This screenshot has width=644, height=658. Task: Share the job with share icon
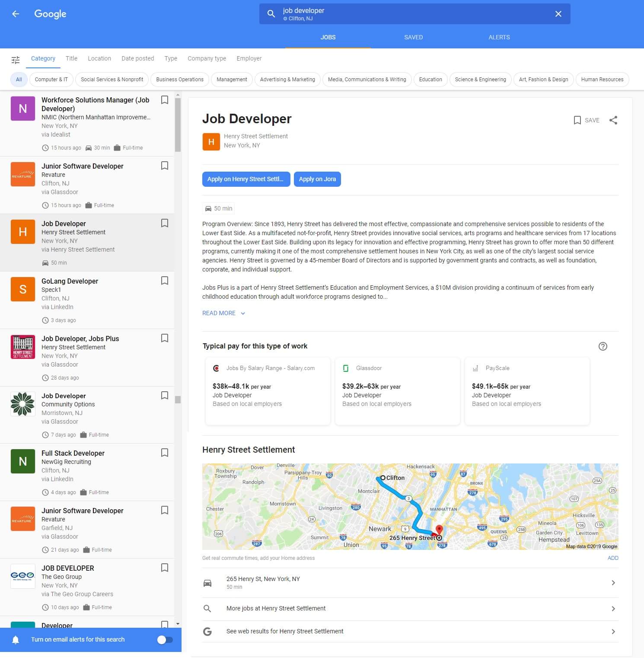tap(613, 120)
